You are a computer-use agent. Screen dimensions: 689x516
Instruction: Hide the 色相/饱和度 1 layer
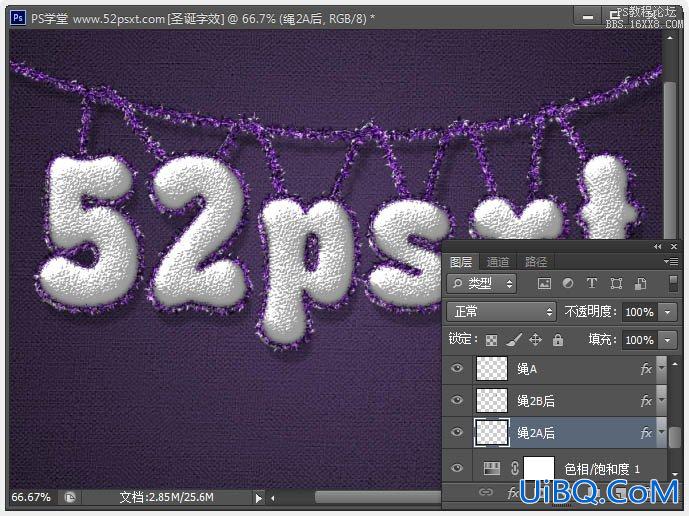click(x=457, y=468)
